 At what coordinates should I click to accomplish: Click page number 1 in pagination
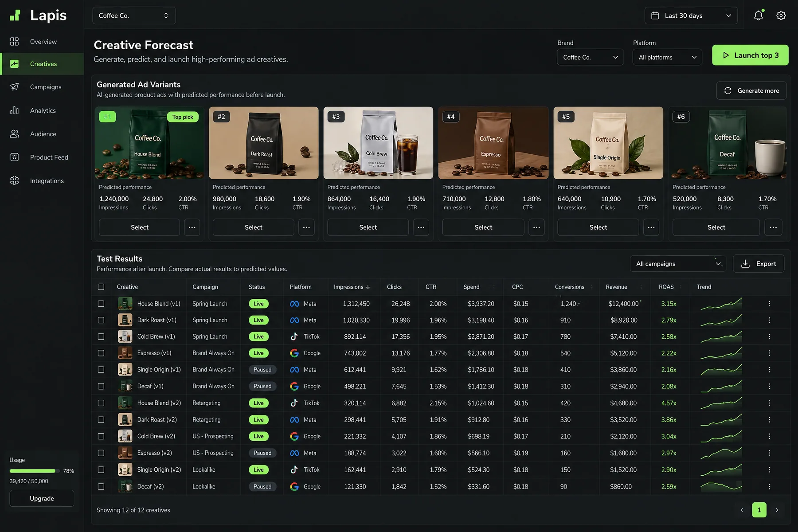point(759,510)
